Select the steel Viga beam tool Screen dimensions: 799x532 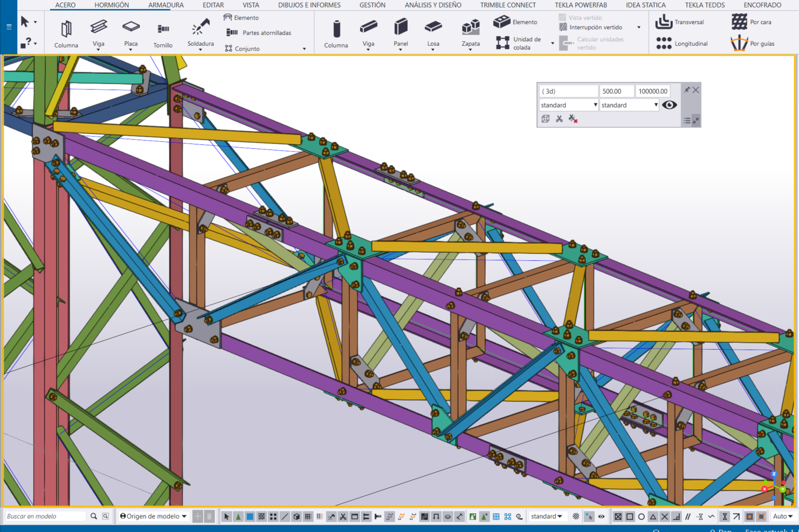pos(99,32)
